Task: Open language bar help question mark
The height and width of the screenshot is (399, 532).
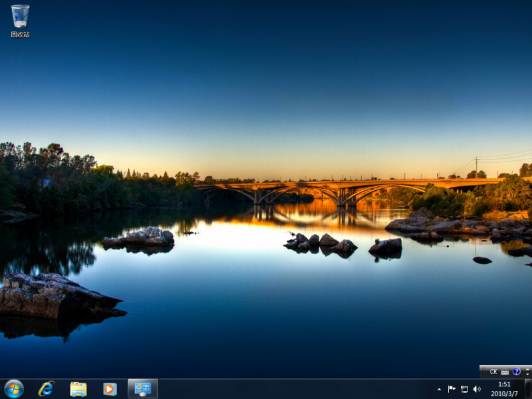Action: point(517,372)
